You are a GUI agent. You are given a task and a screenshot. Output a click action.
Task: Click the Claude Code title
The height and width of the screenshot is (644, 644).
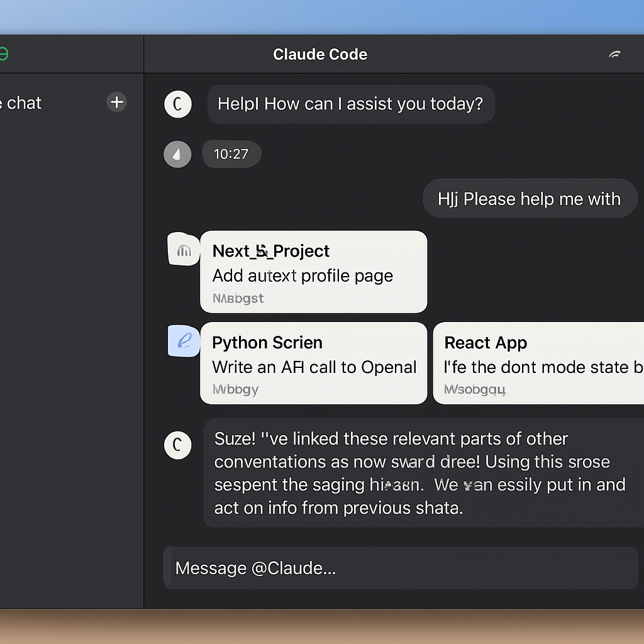320,54
